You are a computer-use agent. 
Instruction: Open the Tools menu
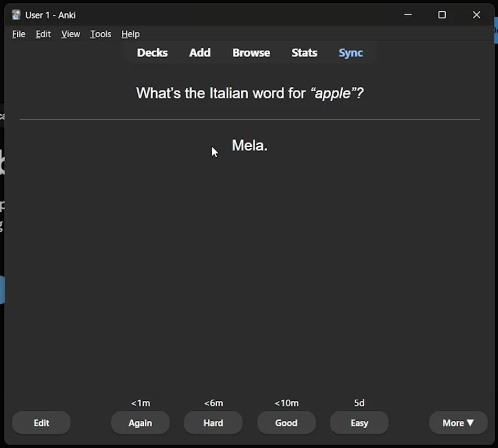pyautogui.click(x=100, y=34)
